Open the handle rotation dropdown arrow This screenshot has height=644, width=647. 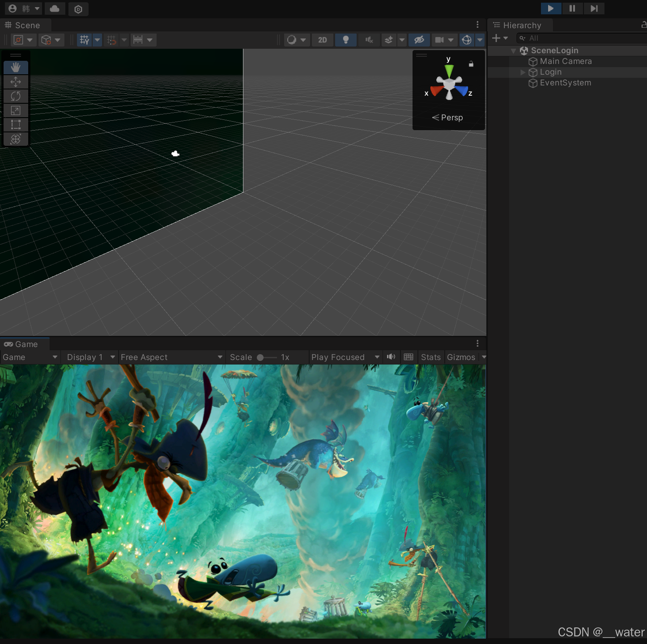(58, 40)
